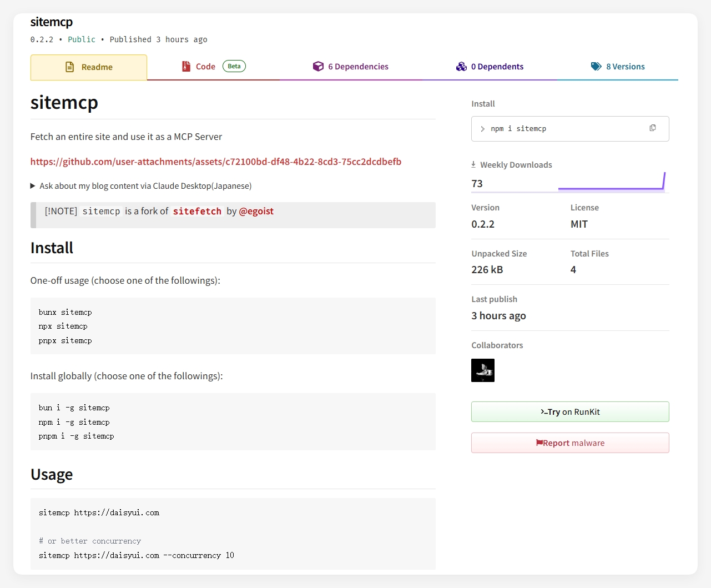The width and height of the screenshot is (711, 588).
Task: Open the @egoist profile link
Action: point(256,211)
